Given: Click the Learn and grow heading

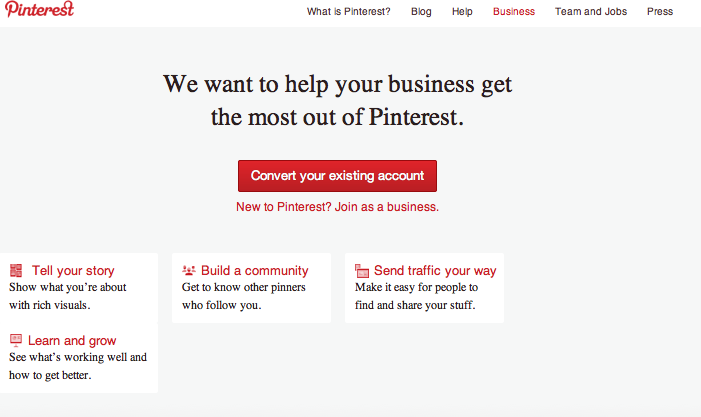Looking at the screenshot, I should coord(72,341).
